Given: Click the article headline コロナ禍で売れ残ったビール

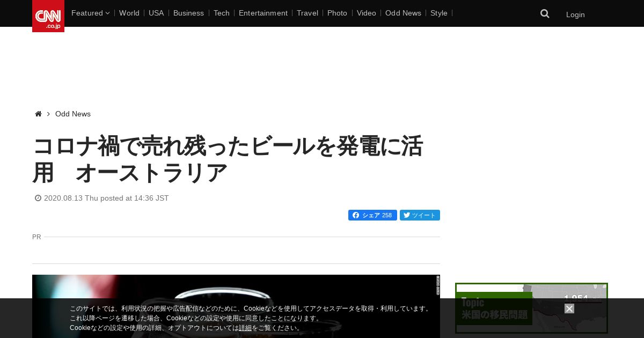Looking at the screenshot, I should (x=228, y=159).
